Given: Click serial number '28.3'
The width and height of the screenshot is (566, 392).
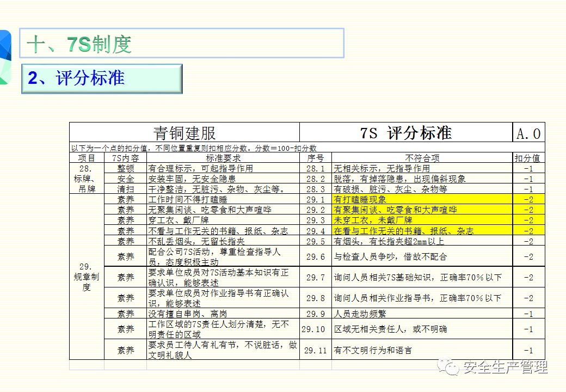Looking at the screenshot, I should tap(316, 189).
